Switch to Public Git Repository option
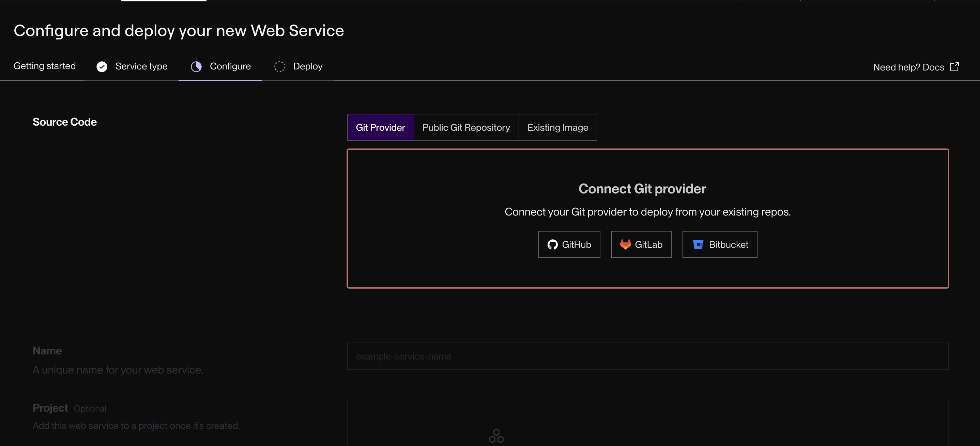Viewport: 980px width, 446px height. point(466,127)
